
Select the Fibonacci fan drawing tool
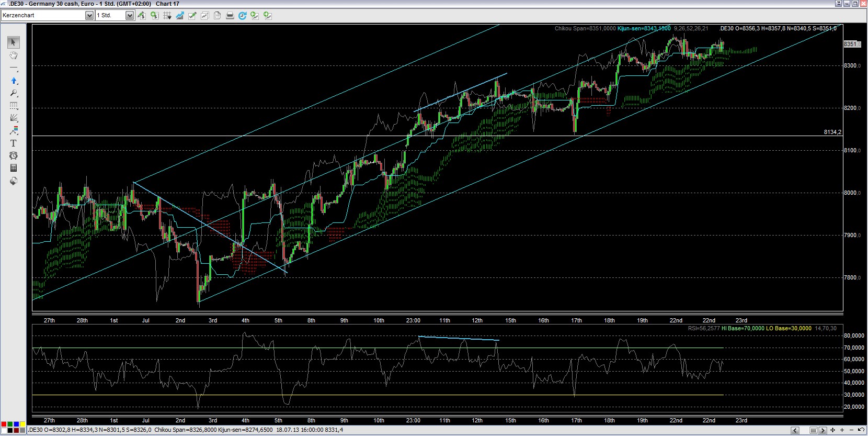click(14, 118)
